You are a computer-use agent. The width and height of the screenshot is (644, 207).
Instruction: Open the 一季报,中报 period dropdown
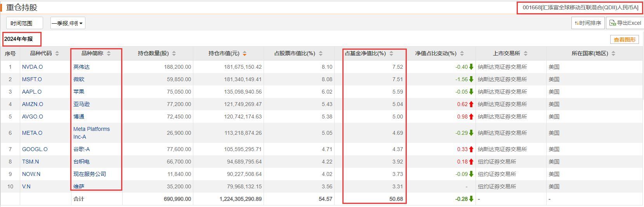tap(68, 23)
